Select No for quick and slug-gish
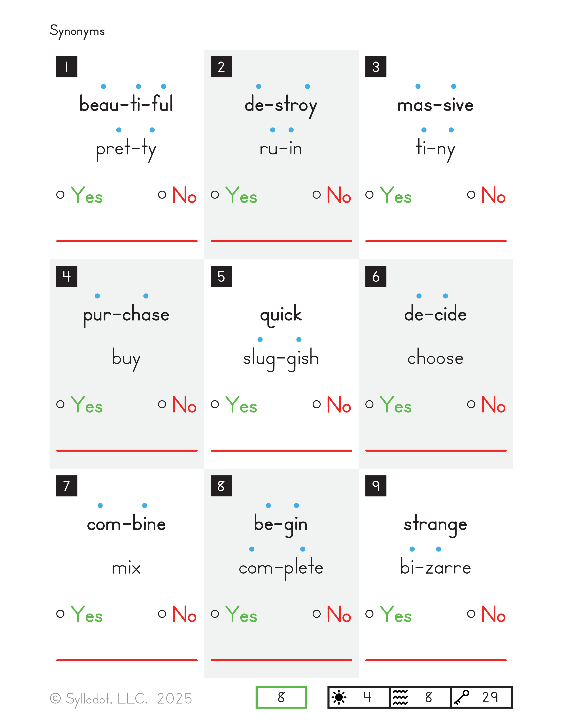 point(317,404)
